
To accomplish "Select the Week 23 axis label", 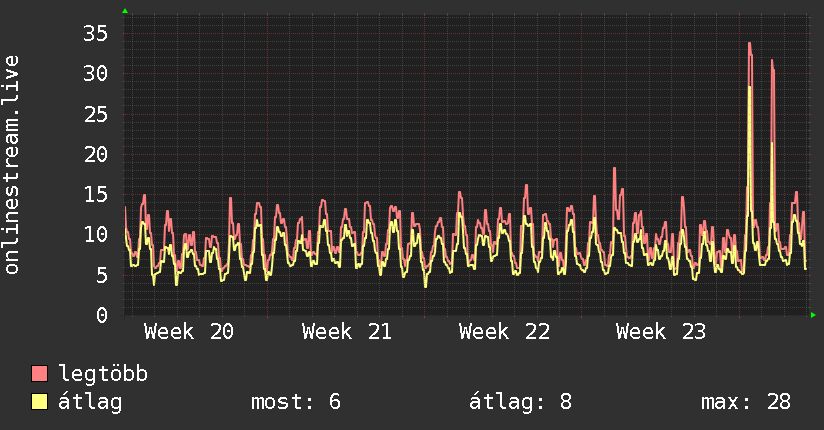I will pyautogui.click(x=661, y=332).
